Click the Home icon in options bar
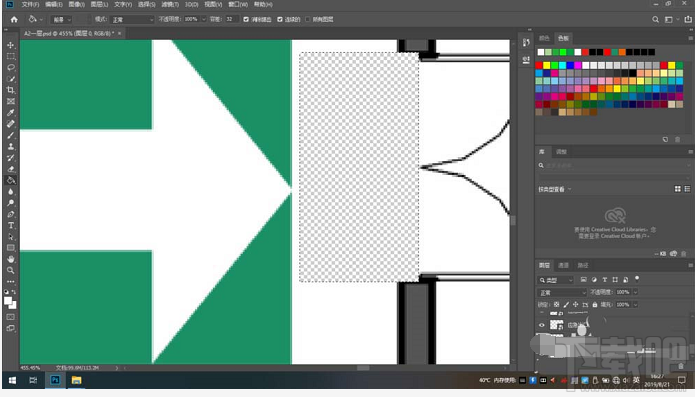Image resolution: width=695 pixels, height=397 pixels. click(x=14, y=19)
